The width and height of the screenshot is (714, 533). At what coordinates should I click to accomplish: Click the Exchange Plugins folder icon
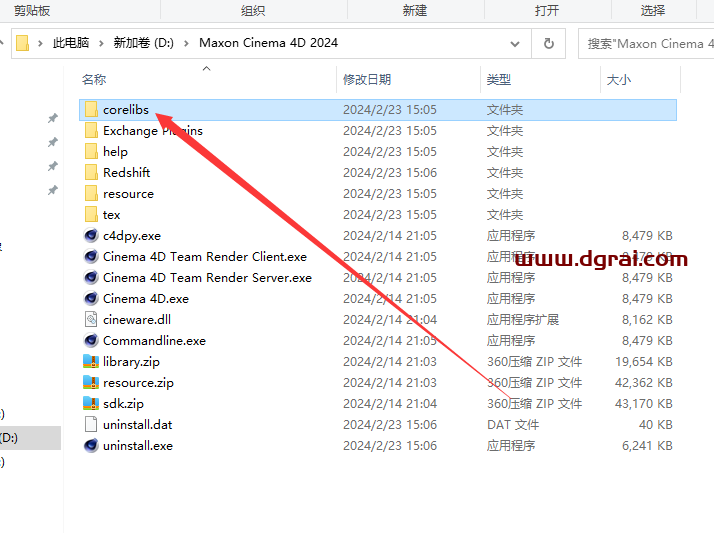[91, 131]
